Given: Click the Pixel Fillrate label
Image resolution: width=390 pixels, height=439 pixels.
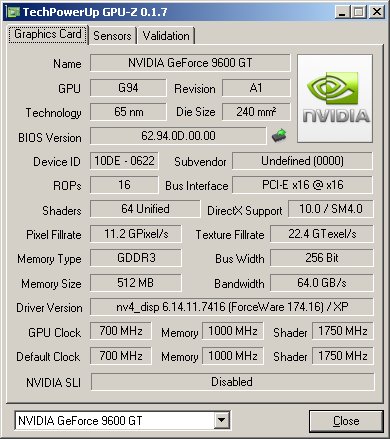Looking at the screenshot, I should [x=54, y=235].
